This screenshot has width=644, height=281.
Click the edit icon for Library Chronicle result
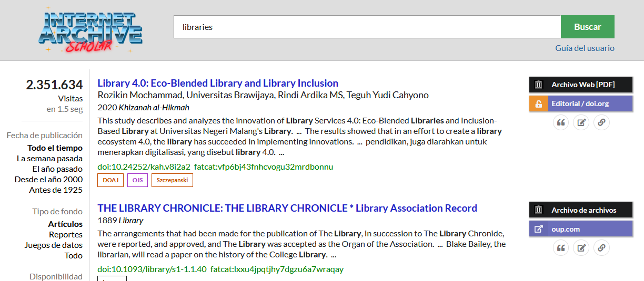pyautogui.click(x=581, y=248)
